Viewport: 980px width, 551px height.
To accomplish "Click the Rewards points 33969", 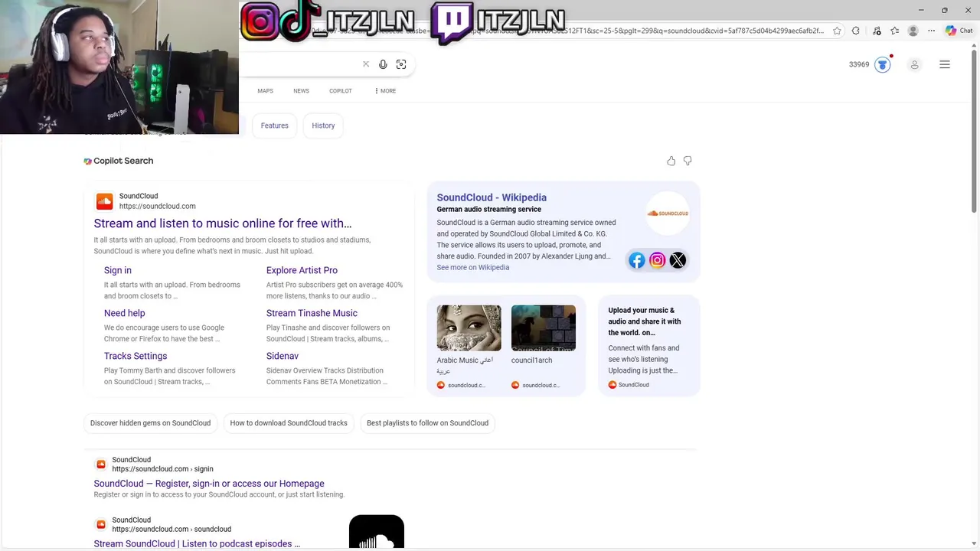I will point(859,64).
